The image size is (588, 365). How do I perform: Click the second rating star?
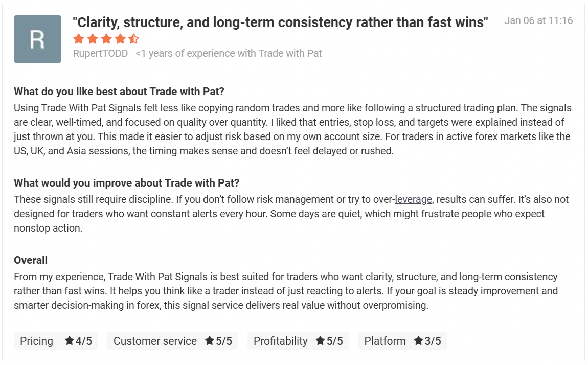point(93,39)
